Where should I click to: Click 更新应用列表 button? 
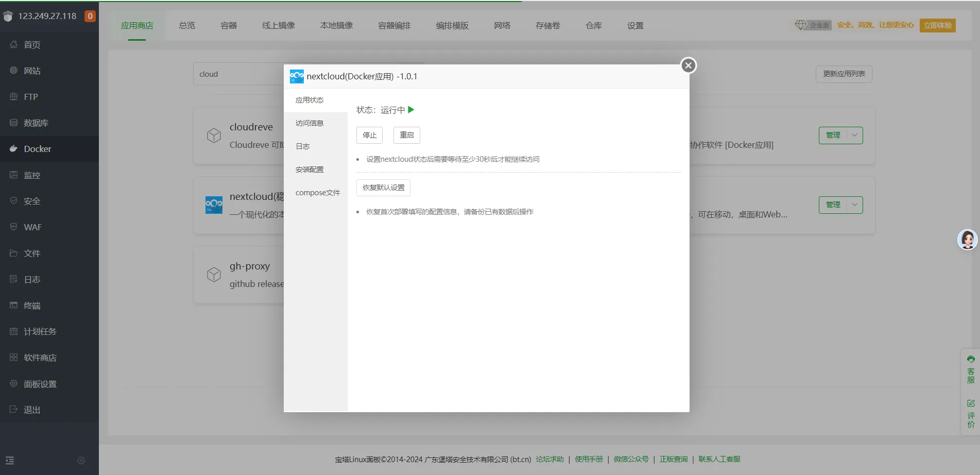844,74
